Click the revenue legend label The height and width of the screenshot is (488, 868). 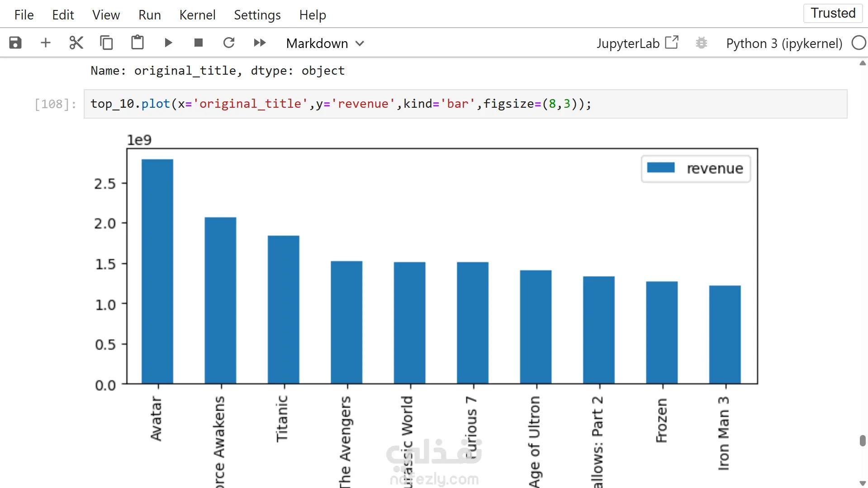coord(715,168)
